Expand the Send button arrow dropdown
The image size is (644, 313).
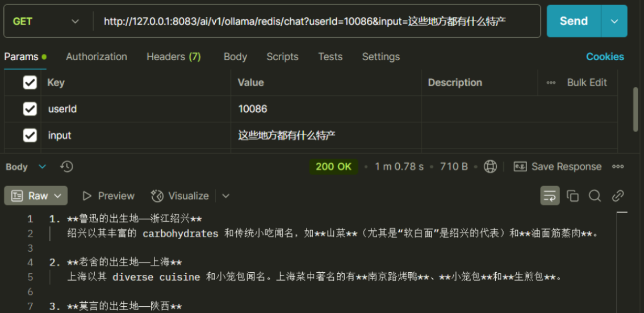614,22
